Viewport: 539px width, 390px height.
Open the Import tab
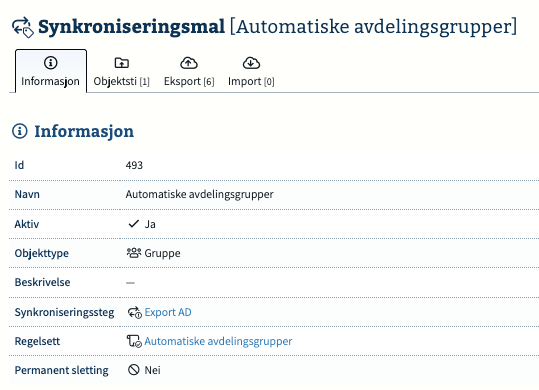[251, 71]
